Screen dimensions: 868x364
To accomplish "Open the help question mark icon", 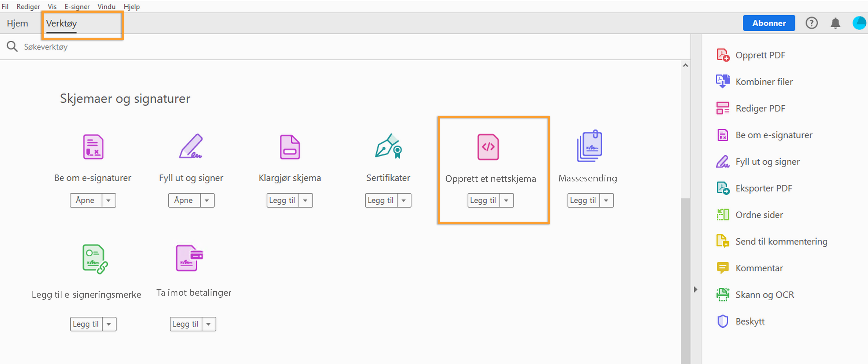I will point(811,23).
